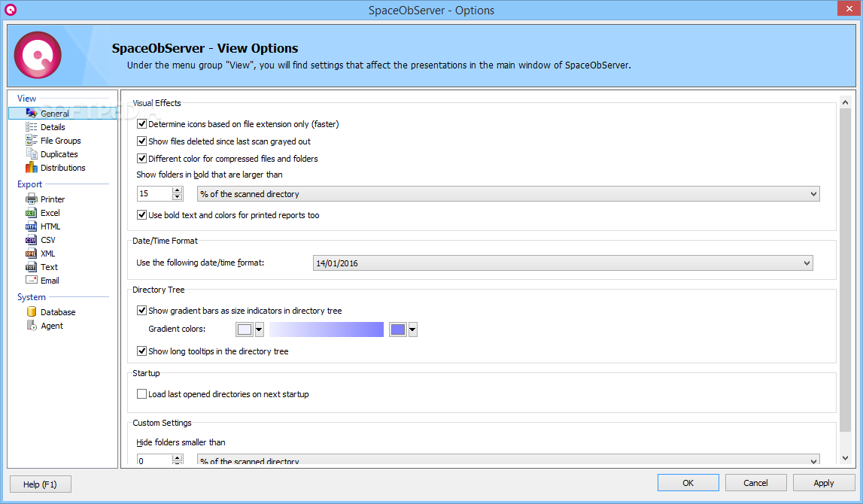
Task: Open bold folders unit dropdown
Action: click(813, 193)
